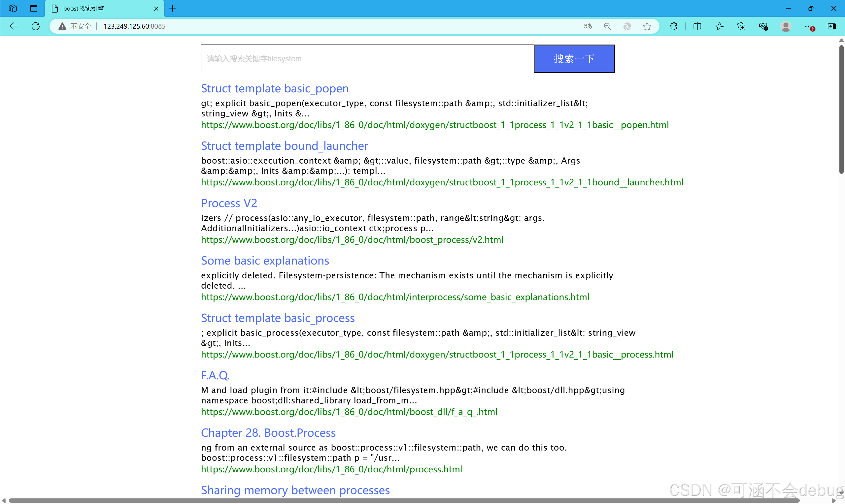This screenshot has width=845, height=504.
Task: Toggle split screen view
Action: pos(697,26)
